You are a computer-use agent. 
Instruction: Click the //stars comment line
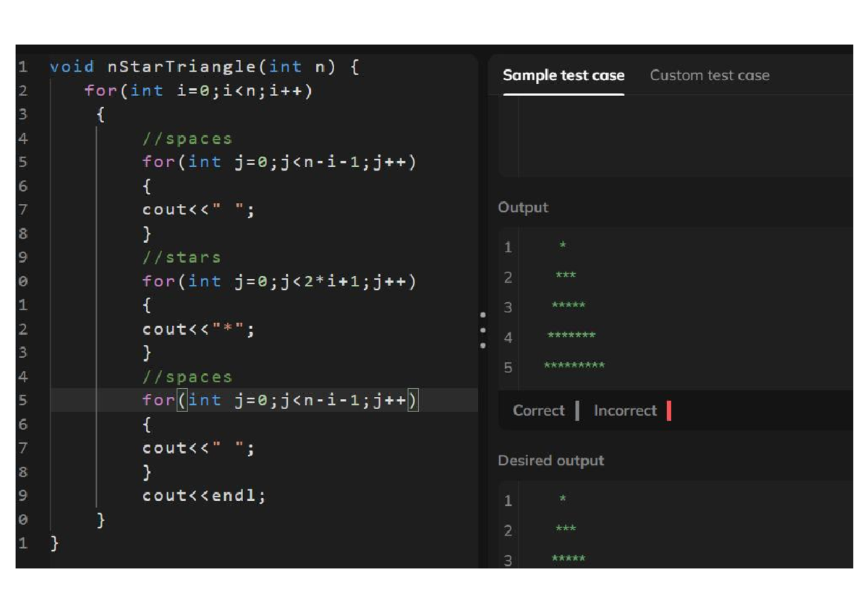[x=182, y=257]
